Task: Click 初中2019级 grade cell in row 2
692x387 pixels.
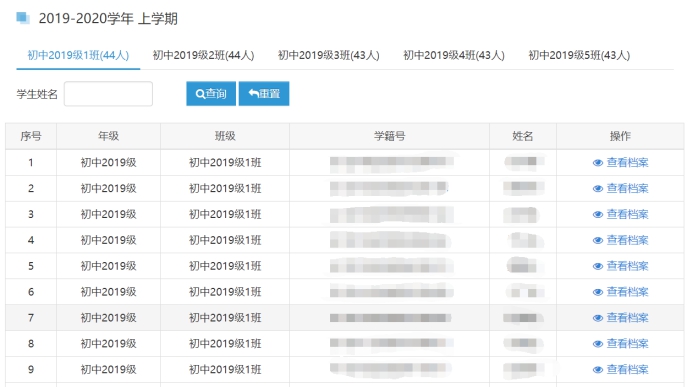Action: (x=109, y=188)
